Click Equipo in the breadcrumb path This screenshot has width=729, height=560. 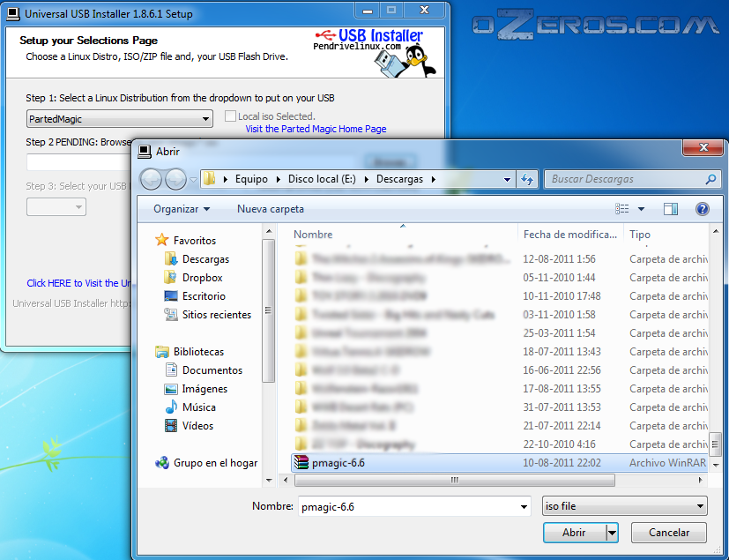(251, 179)
